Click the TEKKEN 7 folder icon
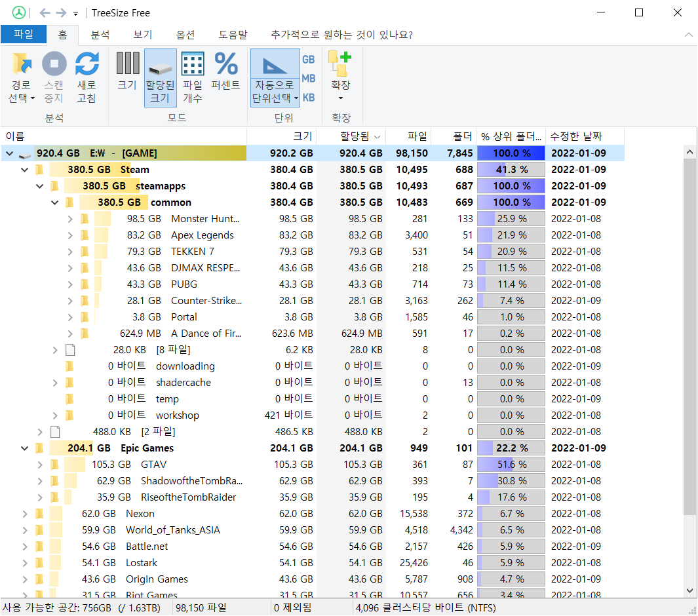 85,252
